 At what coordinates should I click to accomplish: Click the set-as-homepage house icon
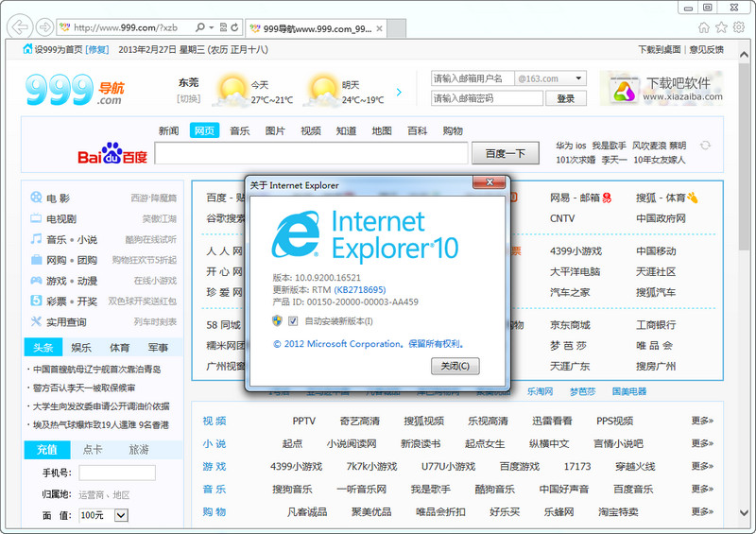pyautogui.click(x=27, y=49)
